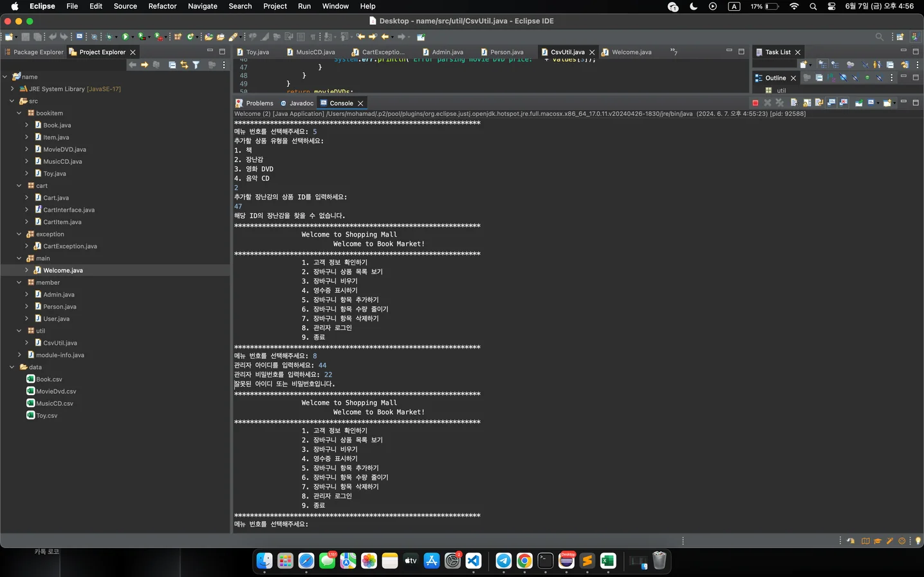This screenshot has width=924, height=577.
Task: Terminate the running program with the red stop button
Action: click(x=755, y=103)
